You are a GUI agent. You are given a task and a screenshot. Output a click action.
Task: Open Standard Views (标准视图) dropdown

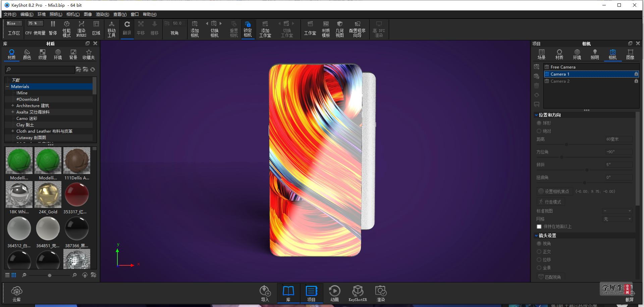pos(617,211)
